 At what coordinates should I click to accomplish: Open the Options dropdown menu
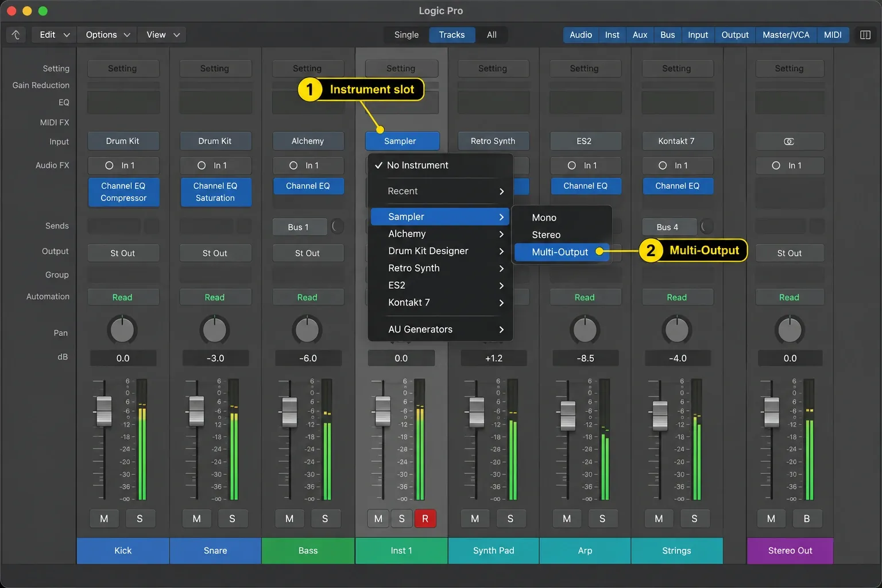click(107, 35)
